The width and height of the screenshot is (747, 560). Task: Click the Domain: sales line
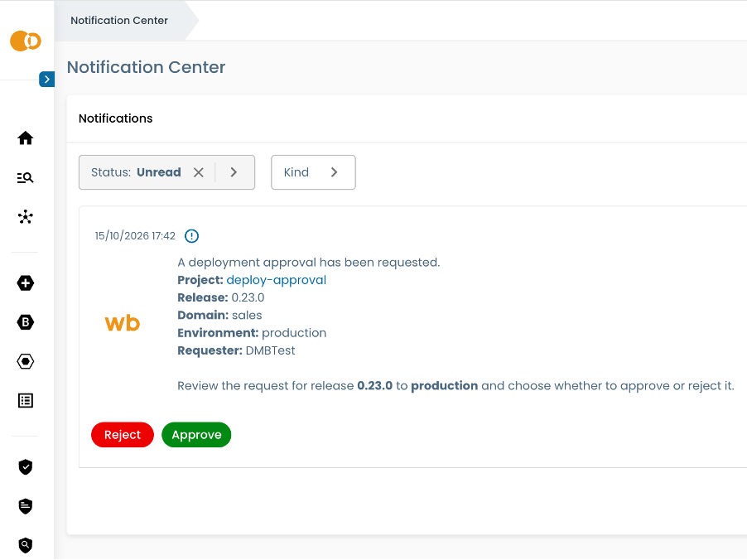[x=219, y=316]
